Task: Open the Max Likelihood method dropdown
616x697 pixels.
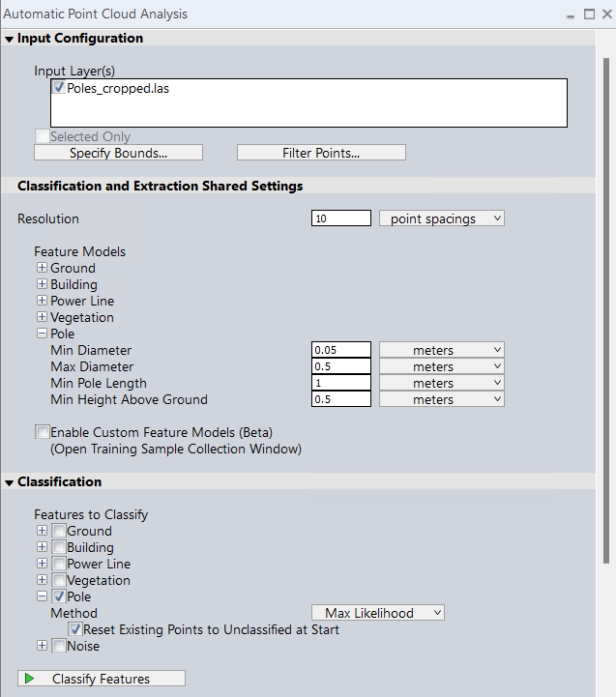Action: click(x=377, y=613)
